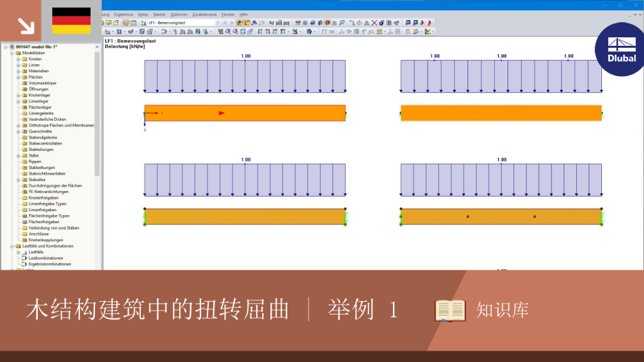Open the Fenster menu
Viewport: 644px width, 362px height.
click(x=228, y=14)
